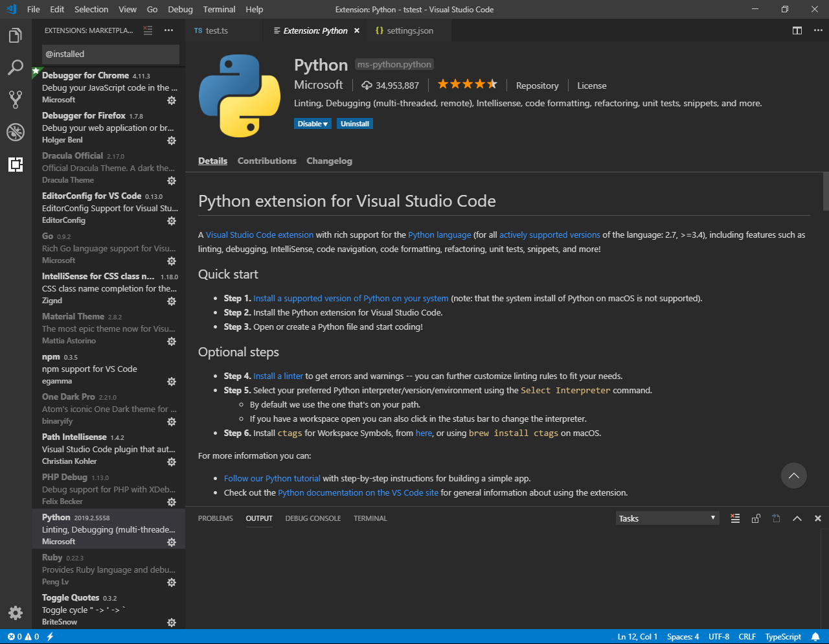Change CRLF end of line sequence
Image resolution: width=829 pixels, height=644 pixels.
747,637
